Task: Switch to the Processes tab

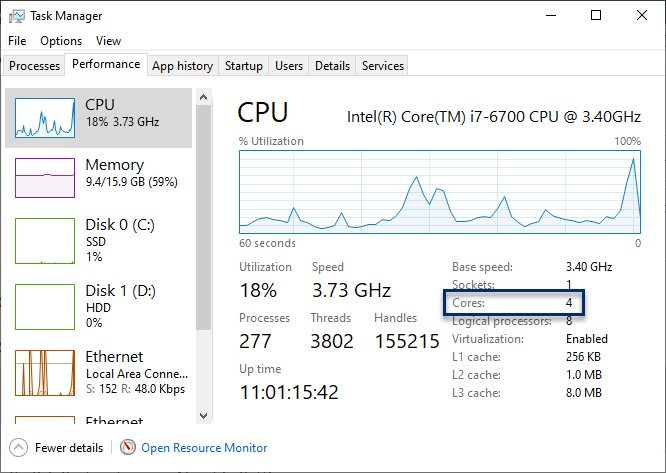Action: pyautogui.click(x=35, y=66)
